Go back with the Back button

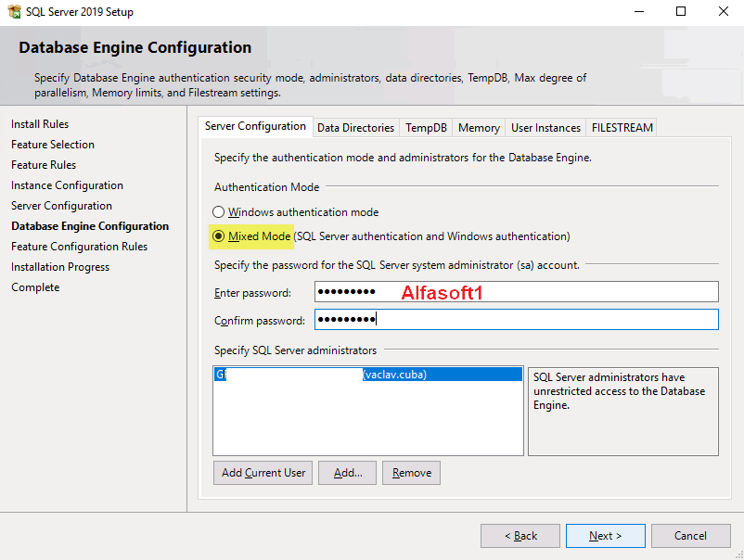pos(520,536)
